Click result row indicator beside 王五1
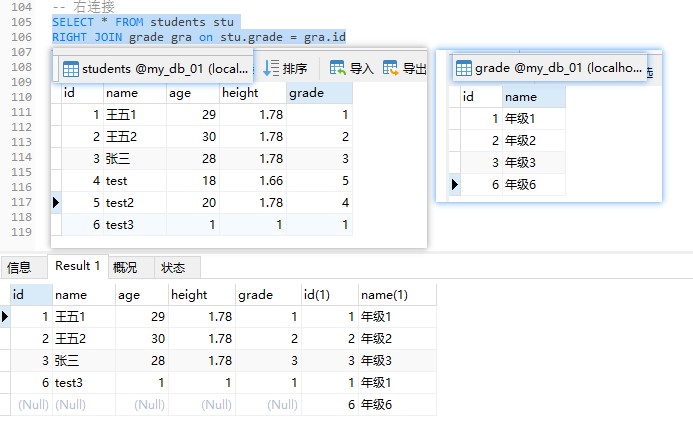 point(4,316)
